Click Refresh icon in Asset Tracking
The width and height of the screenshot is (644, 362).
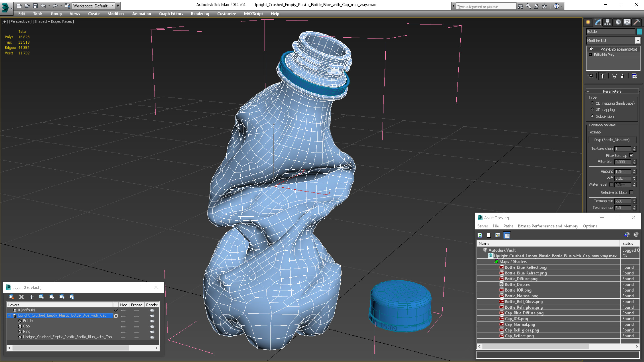pyautogui.click(x=480, y=235)
